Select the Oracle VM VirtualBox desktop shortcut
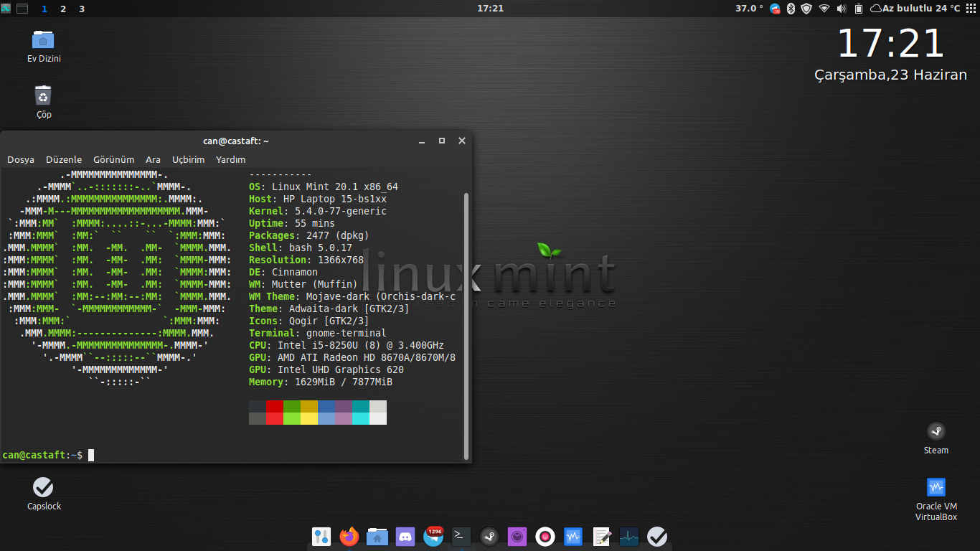980x551 pixels. pyautogui.click(x=936, y=499)
